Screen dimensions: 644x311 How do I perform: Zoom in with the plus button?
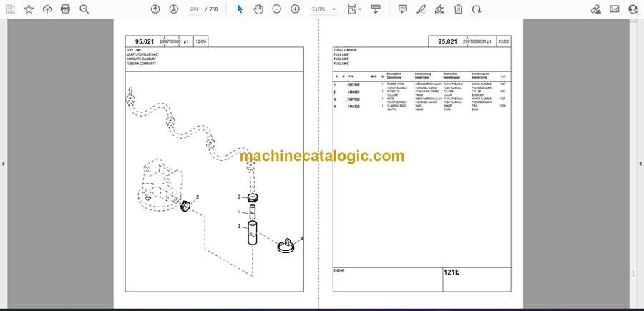pos(296,9)
